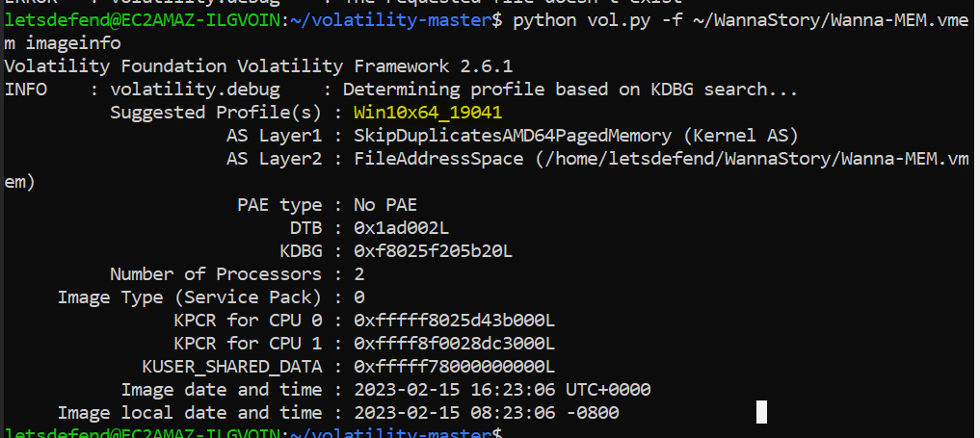
Task: Click the KDBG address 0xf8025f205b20L
Action: point(434,251)
